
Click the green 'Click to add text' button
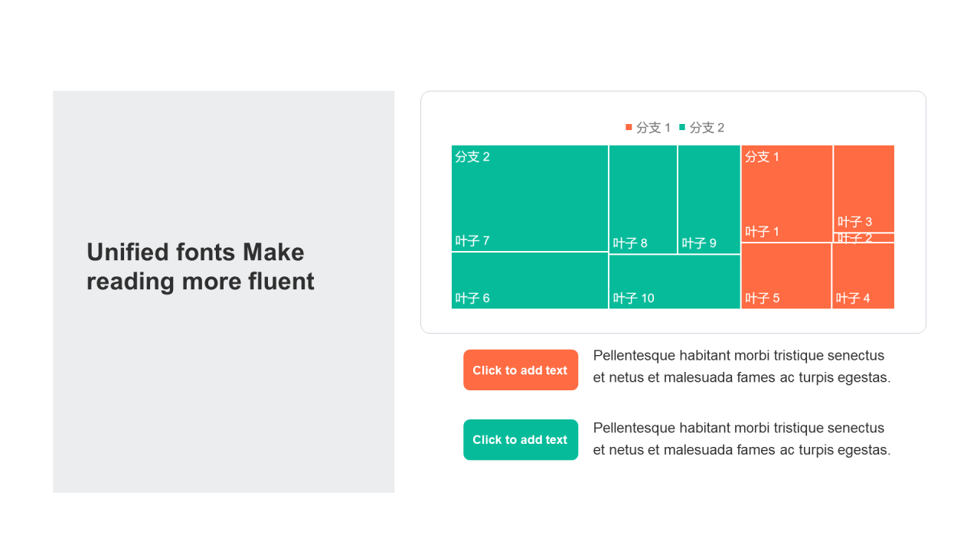click(x=521, y=440)
